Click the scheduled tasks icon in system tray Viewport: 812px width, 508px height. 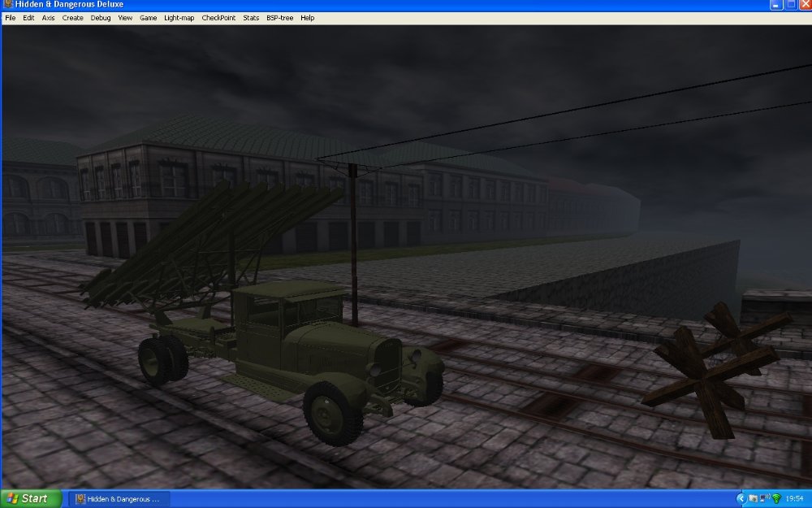pos(752,498)
